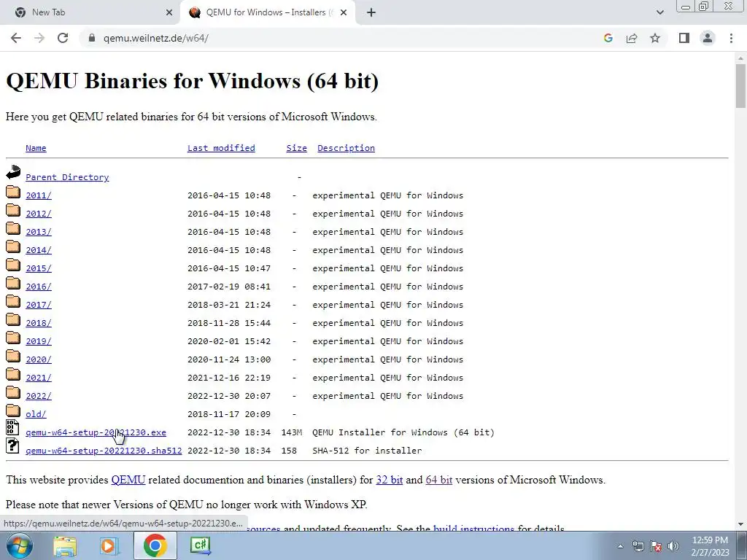747x560 pixels.
Task: Click the Chrome taskbar icon
Action: (155, 545)
